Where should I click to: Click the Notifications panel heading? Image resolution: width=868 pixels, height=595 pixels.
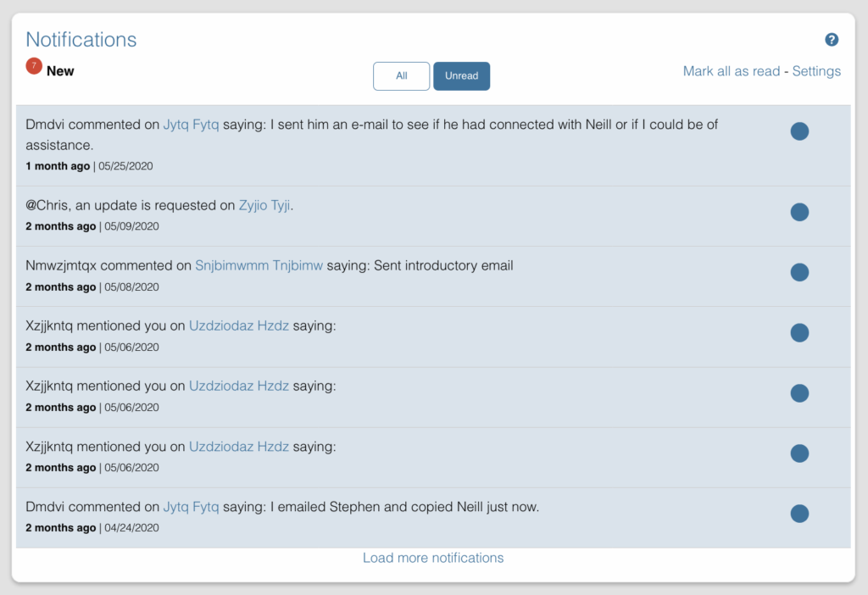pos(81,39)
